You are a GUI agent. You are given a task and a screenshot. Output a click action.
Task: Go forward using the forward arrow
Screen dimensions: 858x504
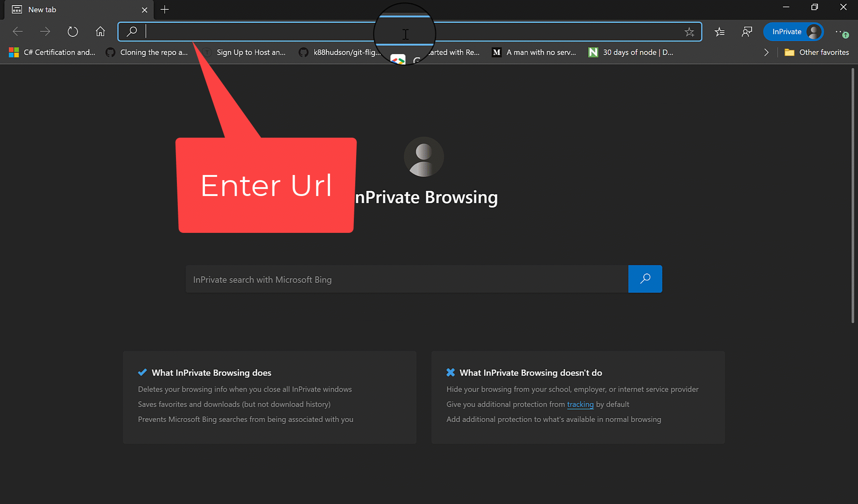(45, 32)
